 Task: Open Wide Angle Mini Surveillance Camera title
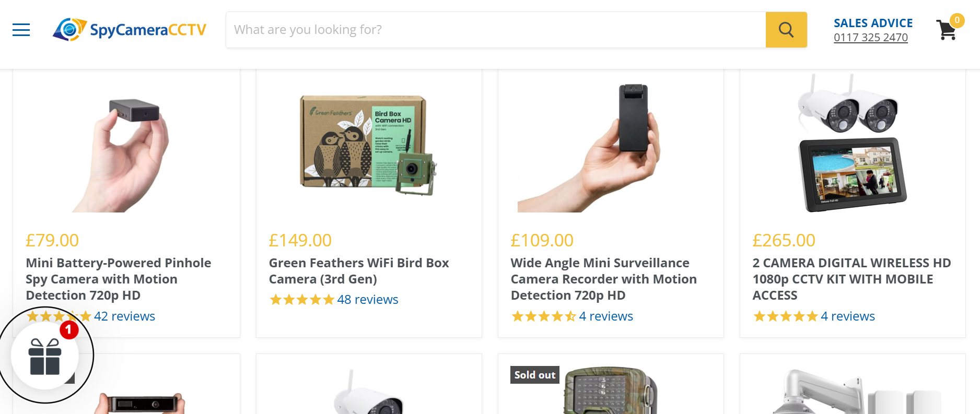coord(603,279)
